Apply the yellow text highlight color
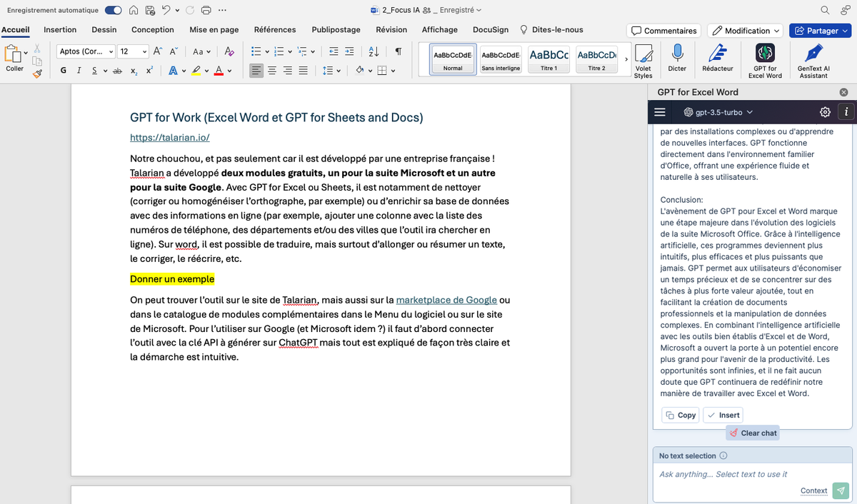Image resolution: width=857 pixels, height=504 pixels. 196,71
